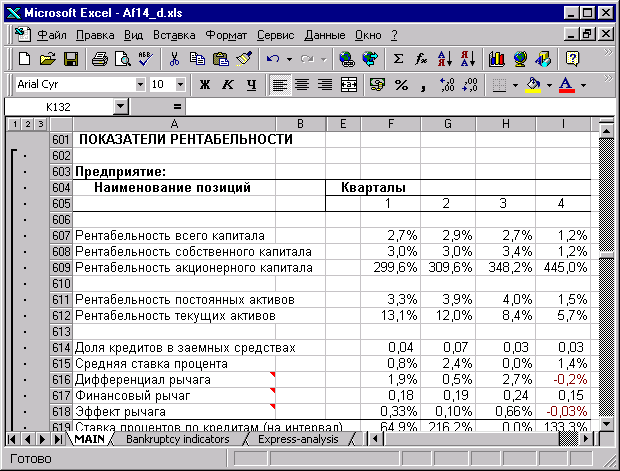Open the Вставка menu

click(x=174, y=35)
